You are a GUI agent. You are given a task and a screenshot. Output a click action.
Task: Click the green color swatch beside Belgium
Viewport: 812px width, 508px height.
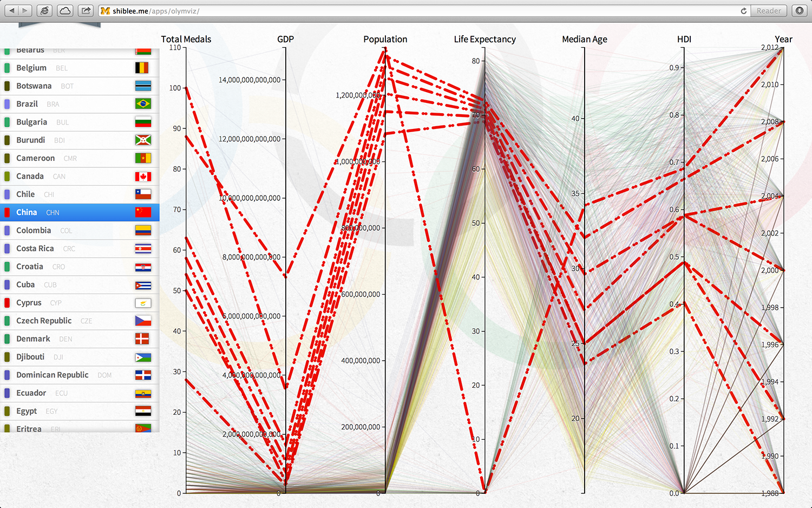click(x=6, y=68)
